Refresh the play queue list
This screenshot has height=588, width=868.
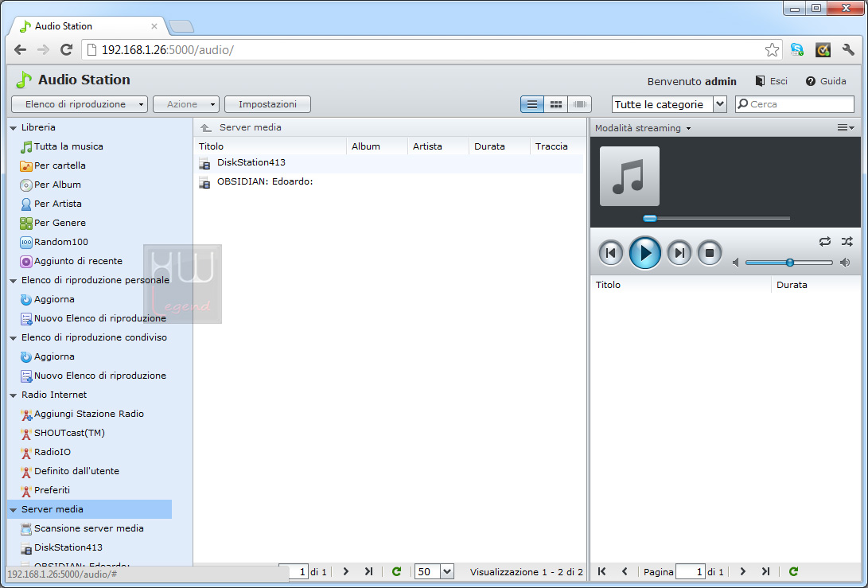(793, 571)
